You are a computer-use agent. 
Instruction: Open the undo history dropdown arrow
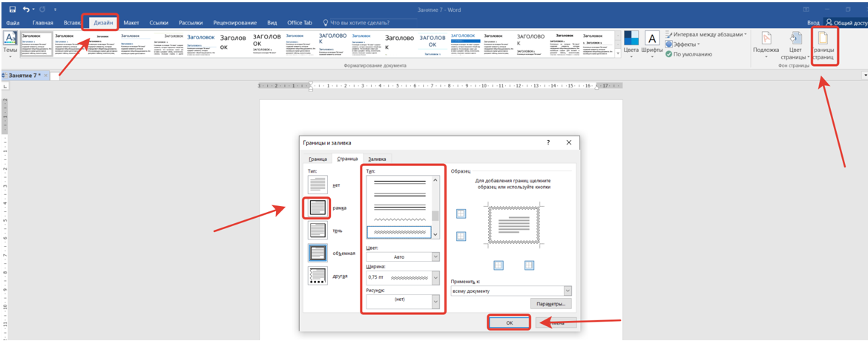tap(34, 10)
